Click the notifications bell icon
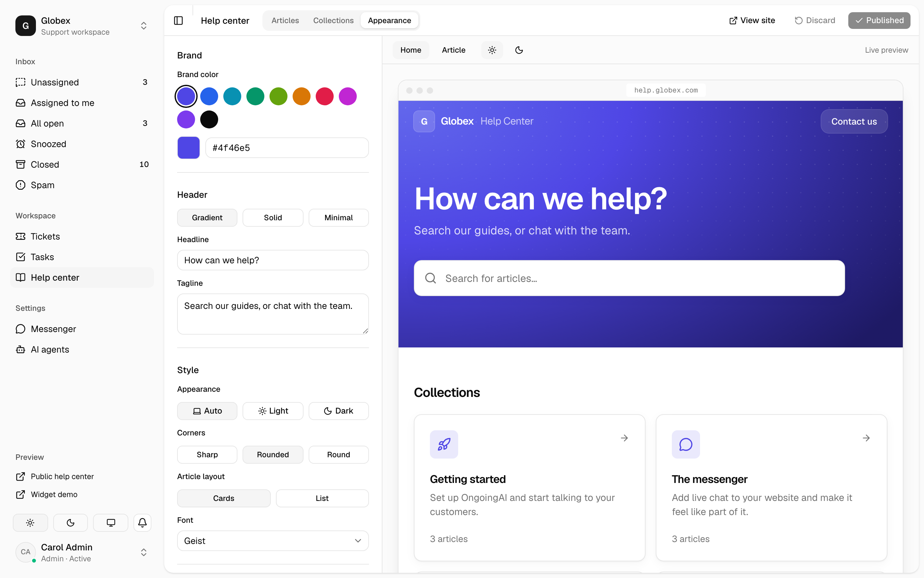 (142, 522)
